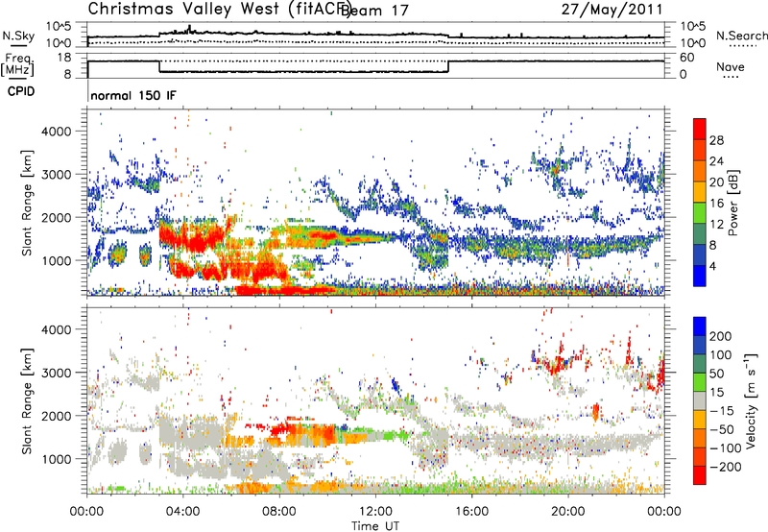This screenshot has width=768, height=532.
Task: Click the dotted Nave legend line sample
Action: [731, 77]
